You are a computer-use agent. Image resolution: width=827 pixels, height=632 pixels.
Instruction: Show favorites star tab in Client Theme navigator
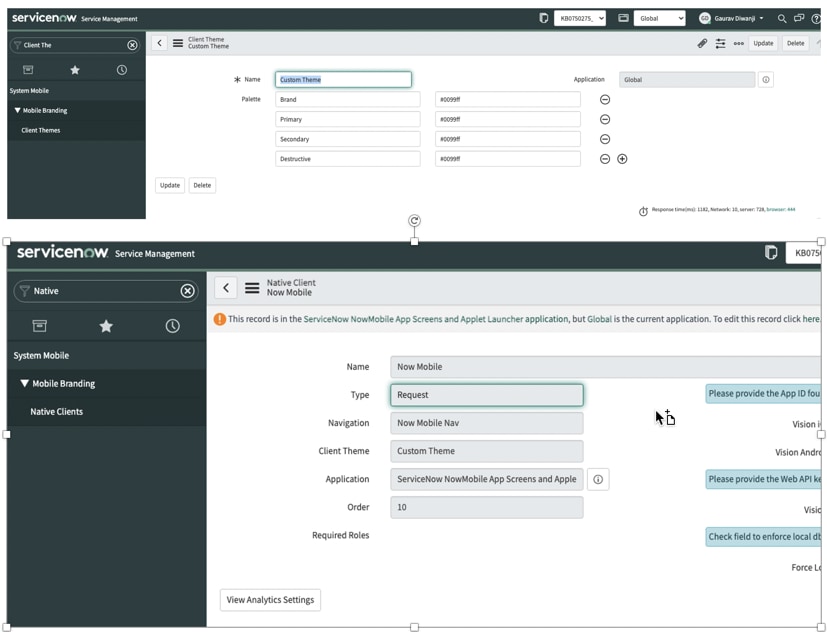tap(75, 70)
